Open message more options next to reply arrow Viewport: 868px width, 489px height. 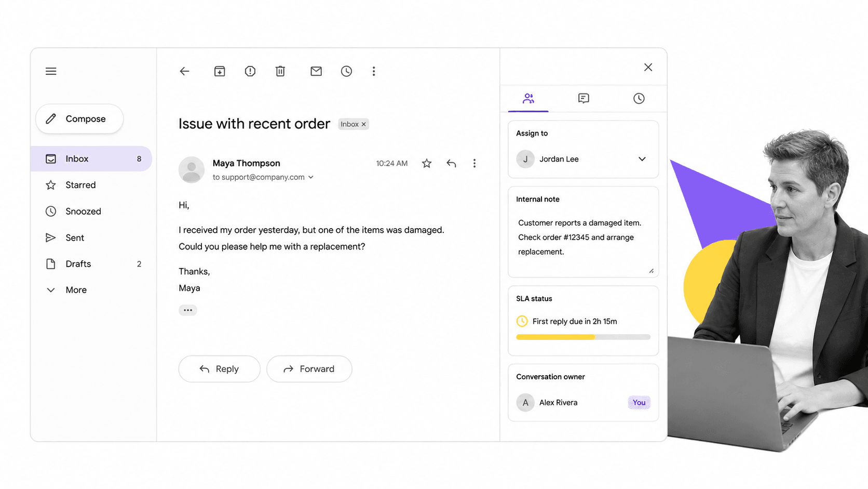tap(474, 163)
